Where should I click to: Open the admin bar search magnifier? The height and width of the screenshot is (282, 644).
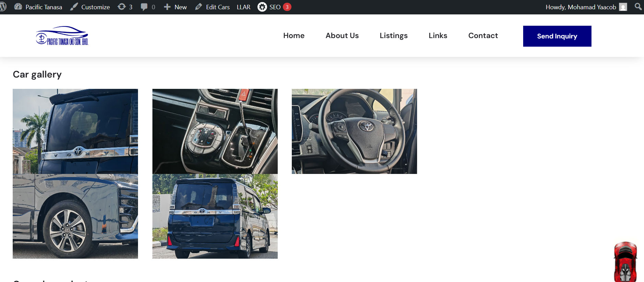click(x=638, y=7)
